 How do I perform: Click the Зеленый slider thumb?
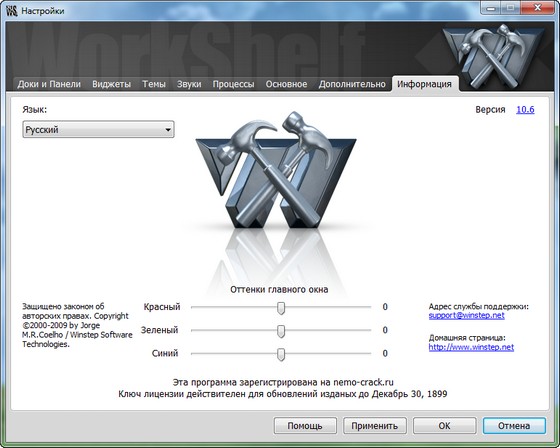[281, 331]
